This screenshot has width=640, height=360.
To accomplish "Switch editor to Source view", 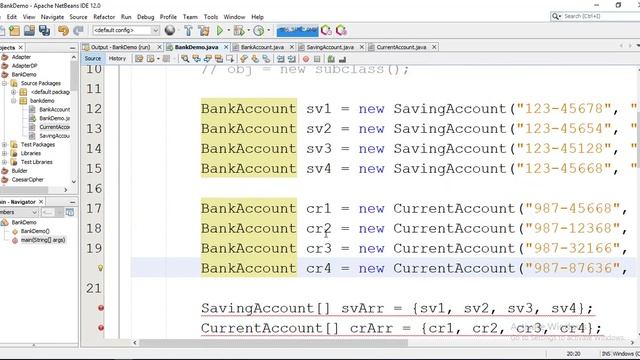I will pos(93,59).
